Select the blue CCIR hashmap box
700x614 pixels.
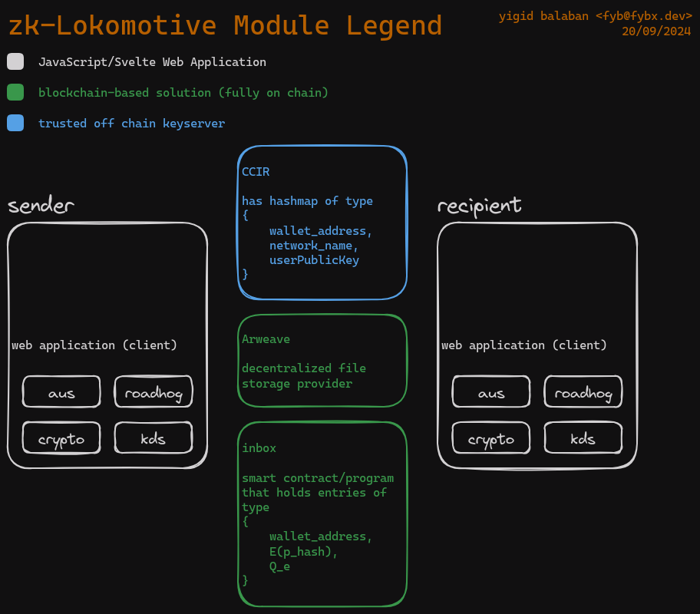tap(322, 223)
